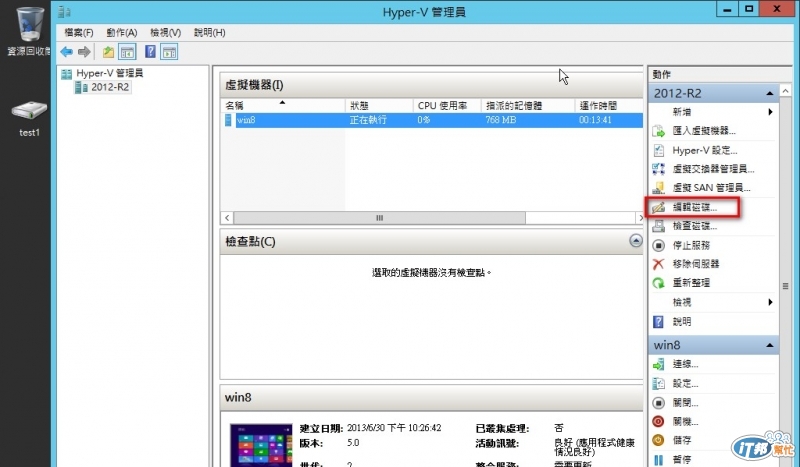Click the Hyper-V 設定 icon
Screen dimensions: 800x467
point(659,151)
